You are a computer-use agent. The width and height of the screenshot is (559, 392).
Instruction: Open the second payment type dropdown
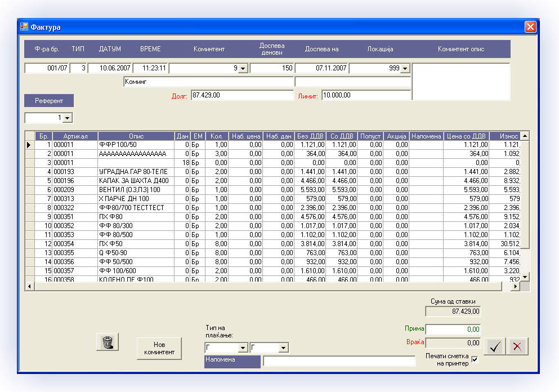pyautogui.click(x=283, y=348)
